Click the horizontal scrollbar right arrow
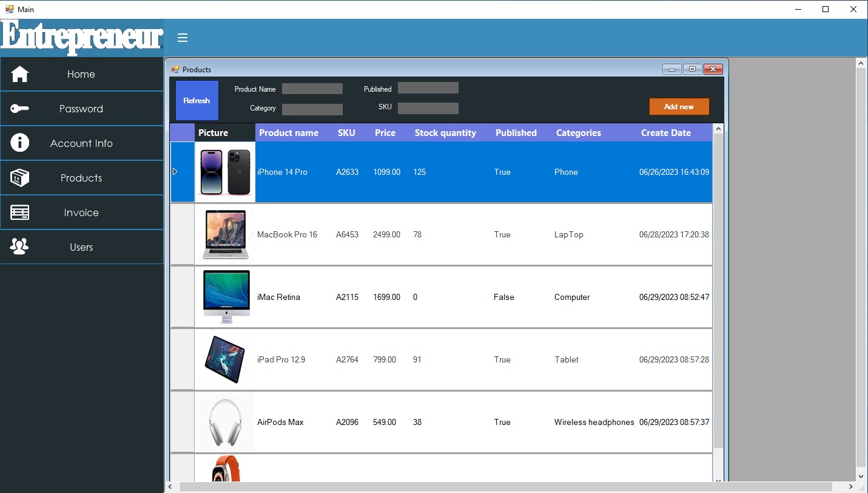The image size is (868, 493). (850, 487)
